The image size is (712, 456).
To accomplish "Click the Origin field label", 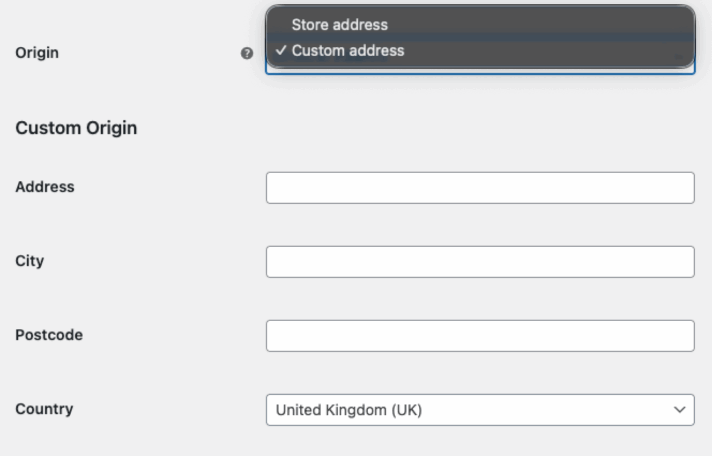I will (37, 53).
